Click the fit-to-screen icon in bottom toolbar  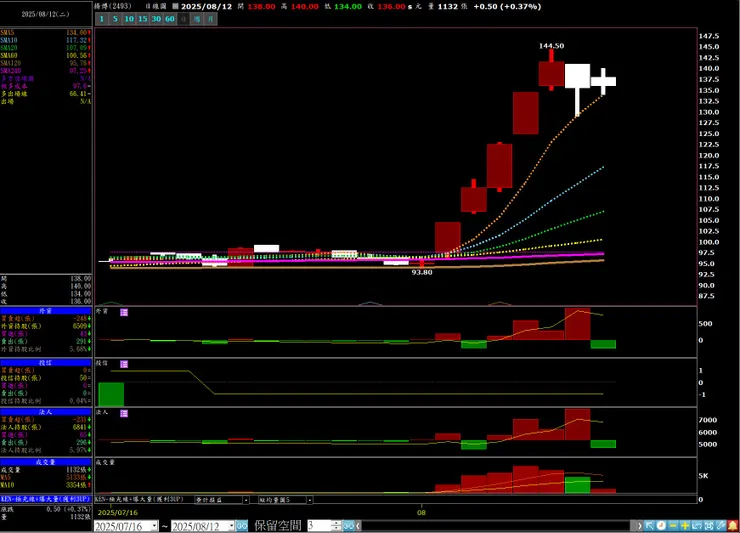[709, 525]
